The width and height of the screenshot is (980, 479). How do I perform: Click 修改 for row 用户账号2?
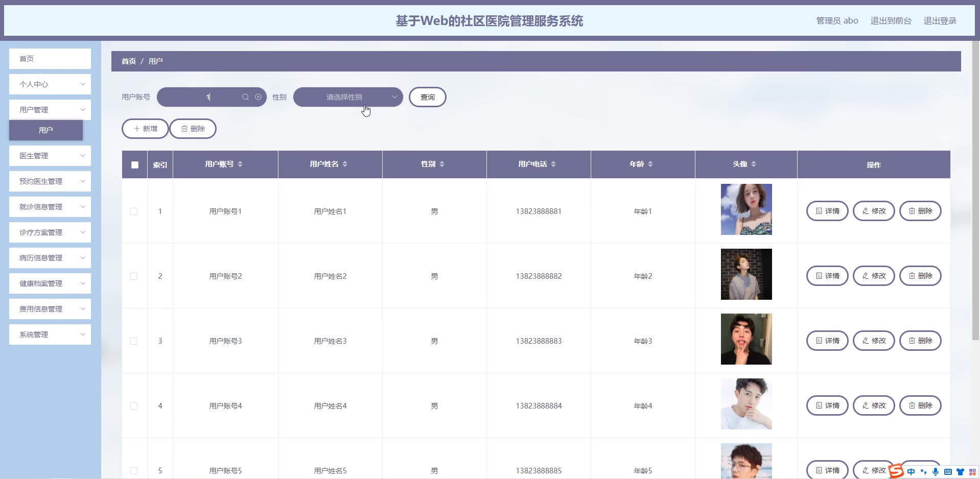(874, 276)
